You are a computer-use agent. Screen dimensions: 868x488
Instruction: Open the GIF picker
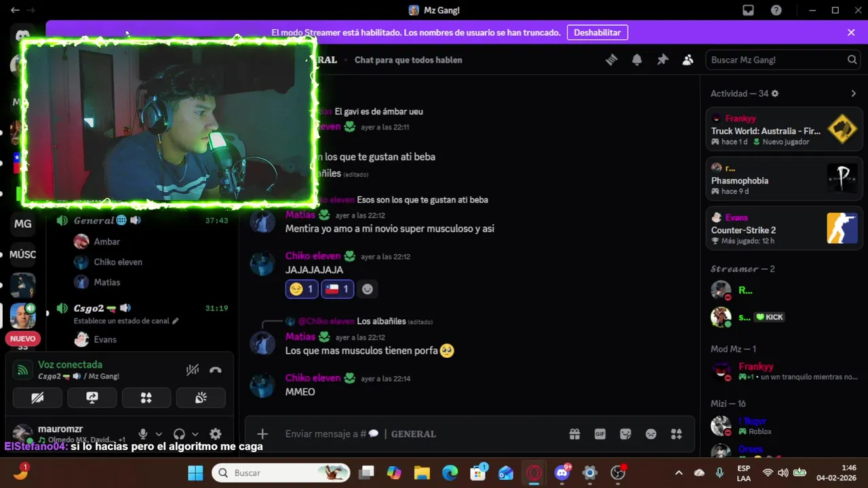click(x=600, y=434)
